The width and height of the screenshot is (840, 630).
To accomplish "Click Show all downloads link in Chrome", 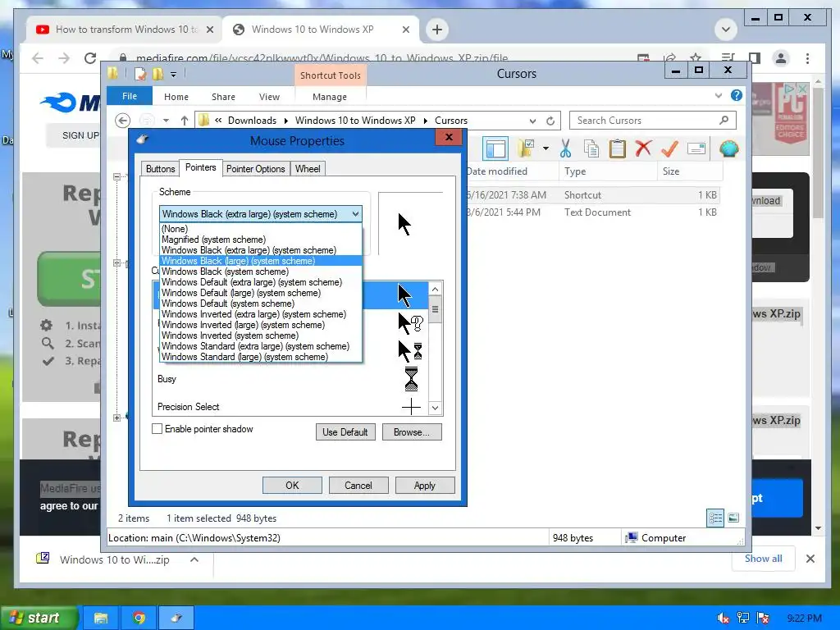I will pyautogui.click(x=764, y=558).
